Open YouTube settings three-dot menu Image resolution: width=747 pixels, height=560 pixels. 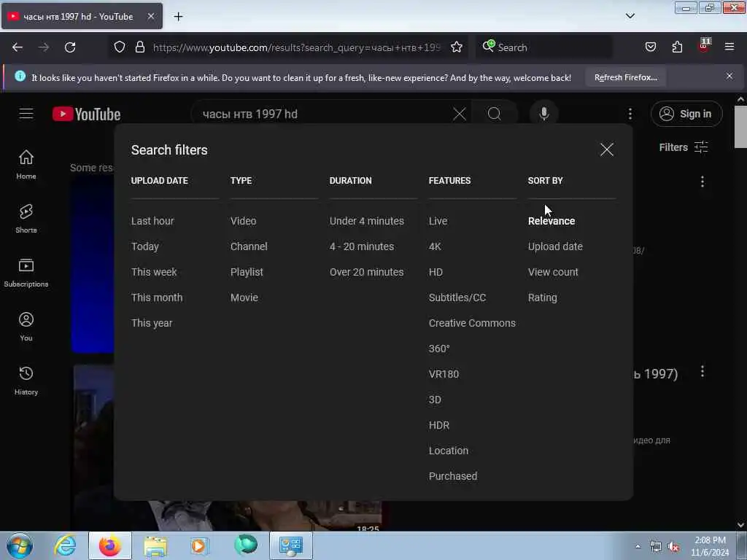click(x=630, y=114)
